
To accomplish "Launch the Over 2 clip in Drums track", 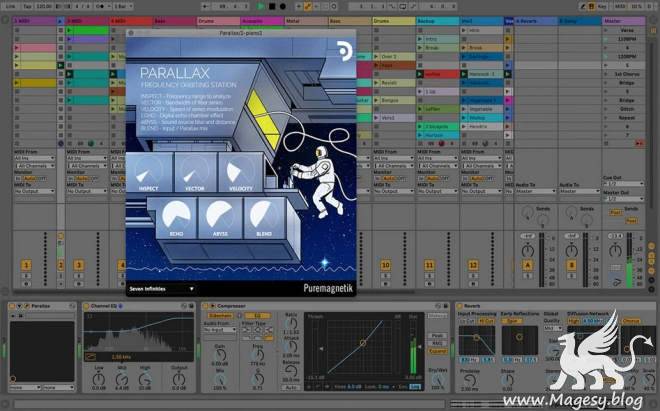I will coord(376,56).
